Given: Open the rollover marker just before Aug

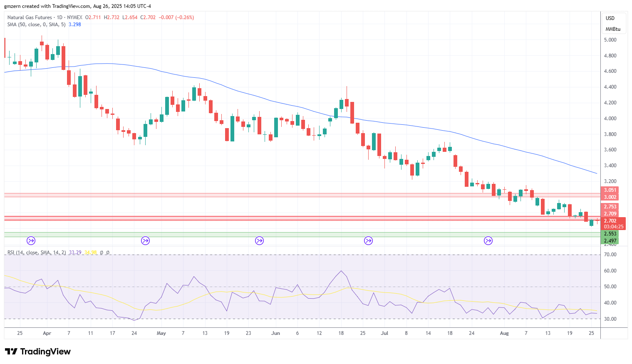Looking at the screenshot, I should pyautogui.click(x=488, y=240).
